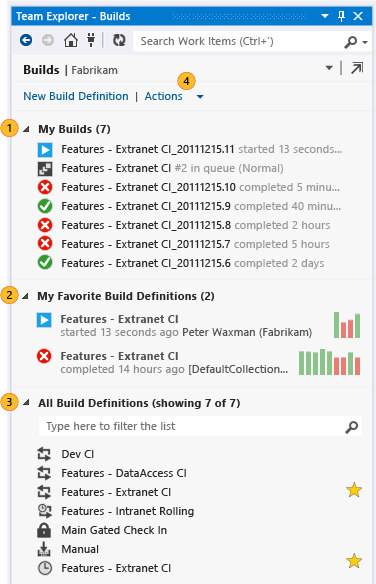The image size is (376, 584).
Task: Select Features - Intranet Rolling definition
Action: click(x=128, y=511)
